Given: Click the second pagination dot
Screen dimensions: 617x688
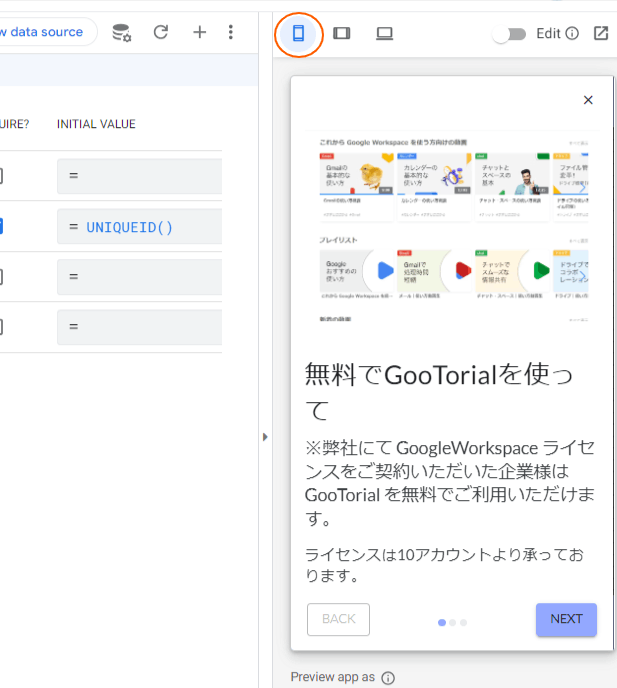Looking at the screenshot, I should point(453,623).
